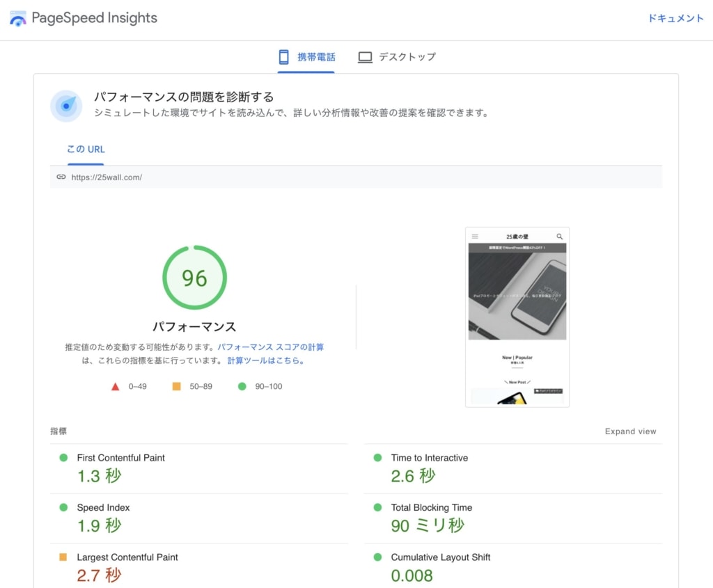713x588 pixels.
Task: Click the 指標 section label
Action: tap(58, 431)
